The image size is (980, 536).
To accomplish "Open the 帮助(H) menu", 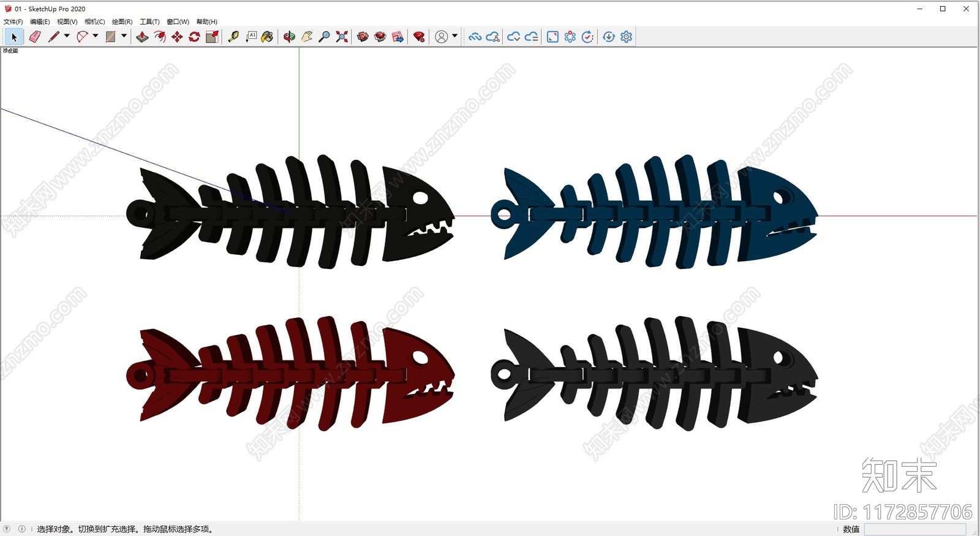I will (207, 21).
